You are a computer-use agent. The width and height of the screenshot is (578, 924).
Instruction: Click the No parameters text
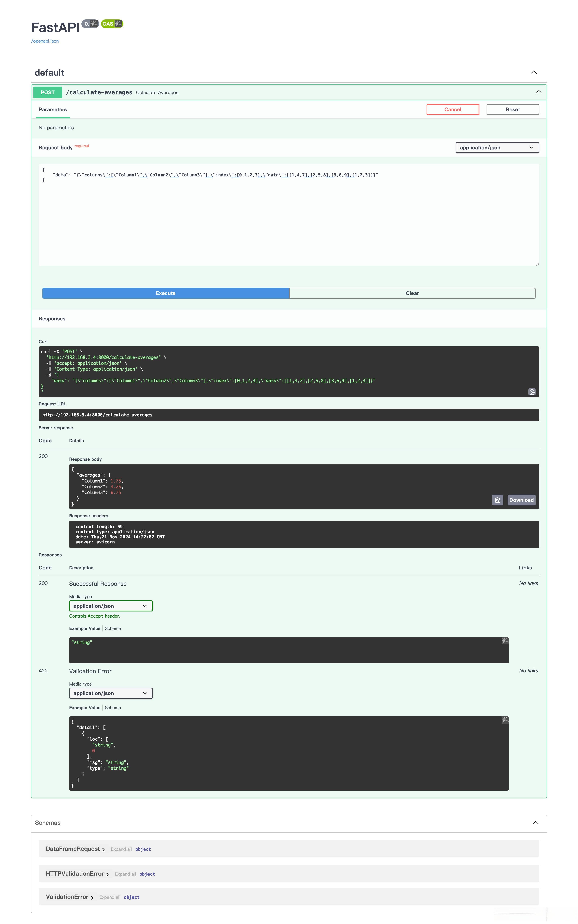click(56, 128)
